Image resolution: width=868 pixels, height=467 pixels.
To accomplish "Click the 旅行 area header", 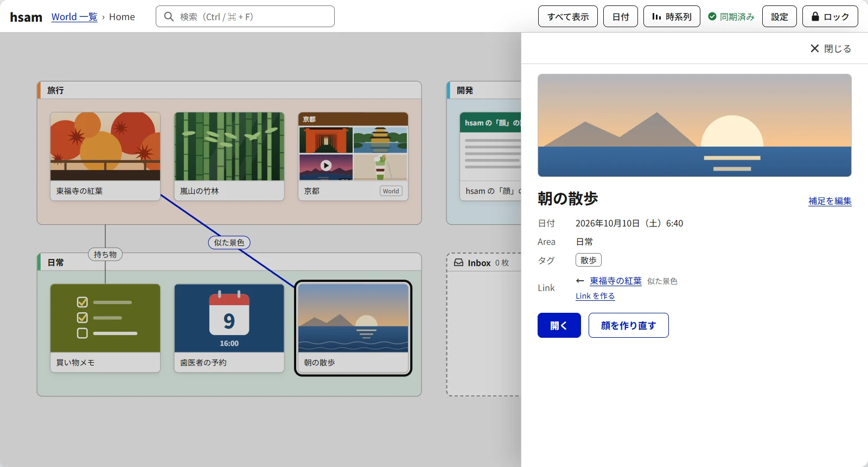I will (229, 90).
